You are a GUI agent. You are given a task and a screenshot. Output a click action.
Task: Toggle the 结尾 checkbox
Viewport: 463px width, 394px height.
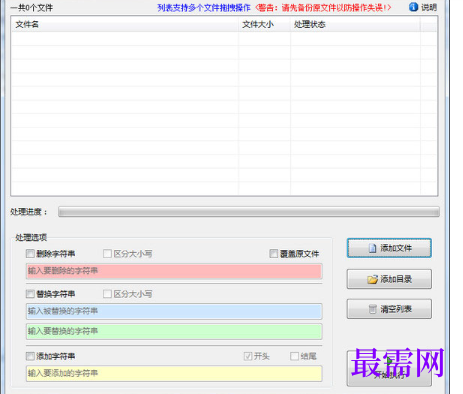[x=294, y=356]
